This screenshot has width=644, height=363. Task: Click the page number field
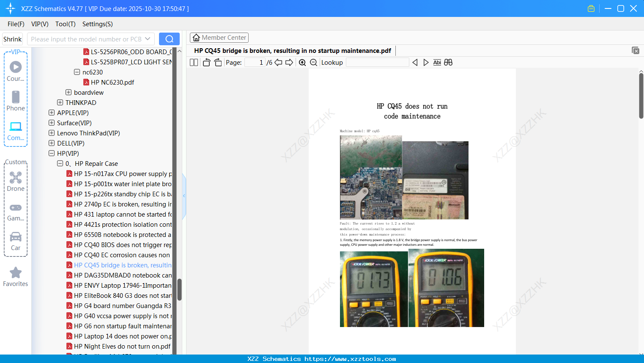255,63
